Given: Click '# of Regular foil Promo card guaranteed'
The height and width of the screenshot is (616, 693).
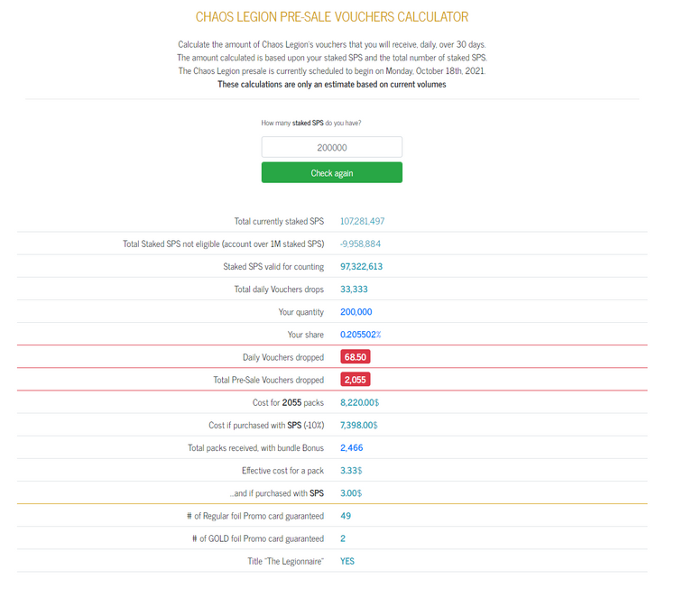Looking at the screenshot, I should click(x=255, y=516).
